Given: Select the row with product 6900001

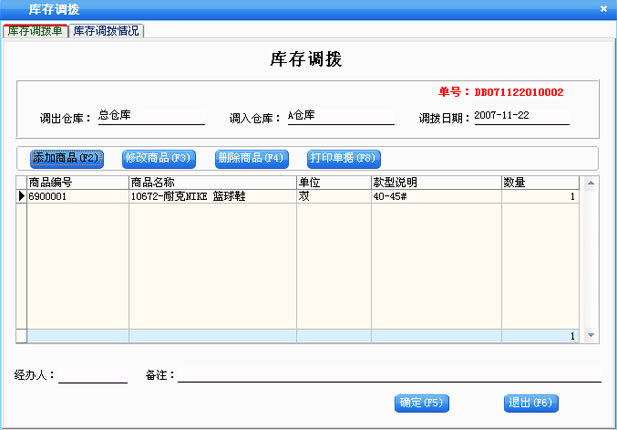Looking at the screenshot, I should coord(77,197).
